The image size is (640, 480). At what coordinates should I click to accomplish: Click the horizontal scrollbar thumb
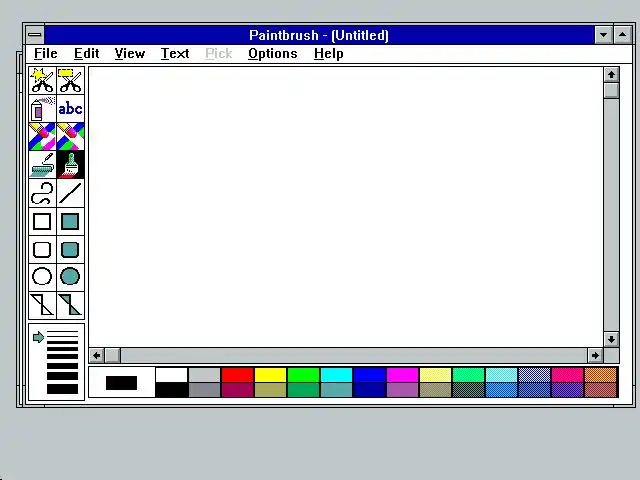(113, 356)
